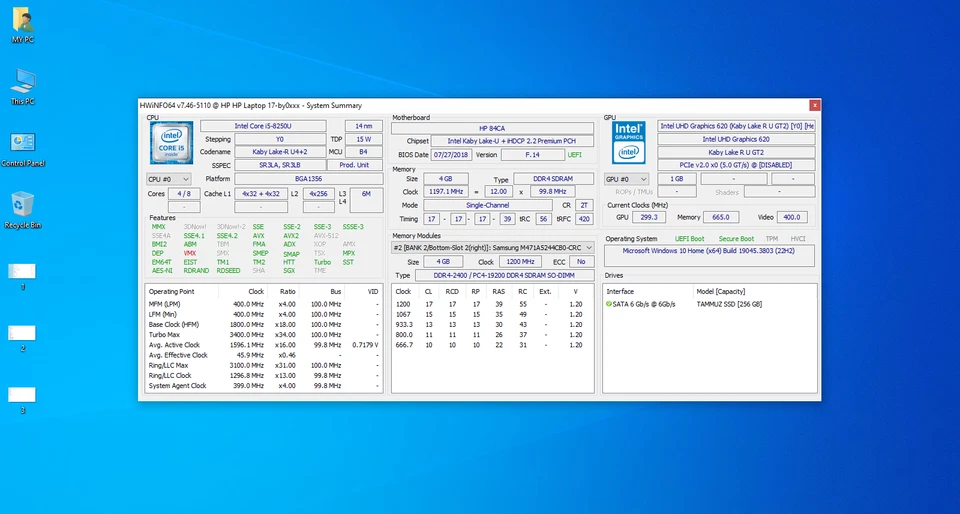Viewport: 960px width, 514px height.
Task: Click the CR 2T field
Action: click(x=584, y=206)
